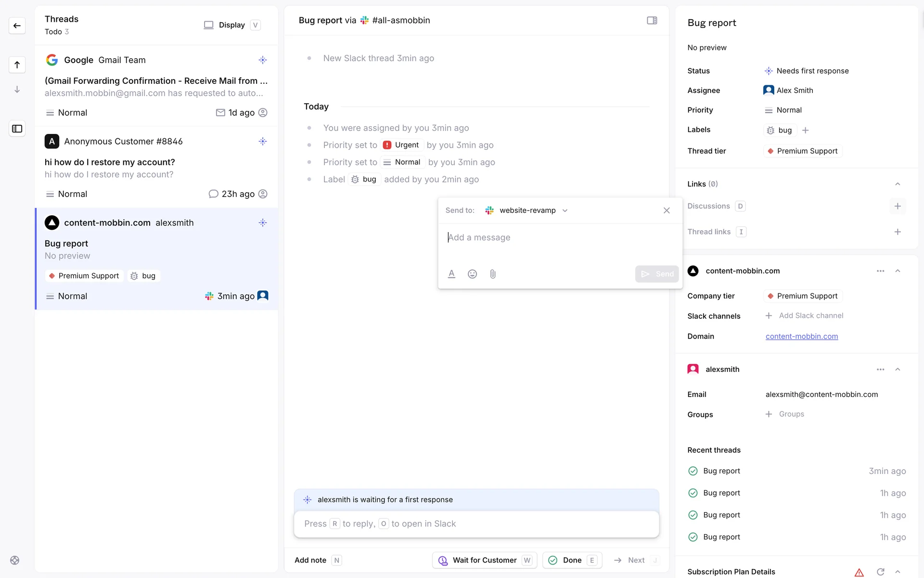Click the text formatting icon in composer
The height and width of the screenshot is (578, 924).
(451, 274)
